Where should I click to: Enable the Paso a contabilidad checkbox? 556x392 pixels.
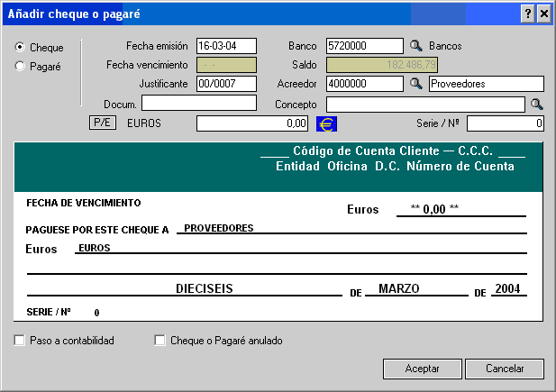click(x=20, y=341)
